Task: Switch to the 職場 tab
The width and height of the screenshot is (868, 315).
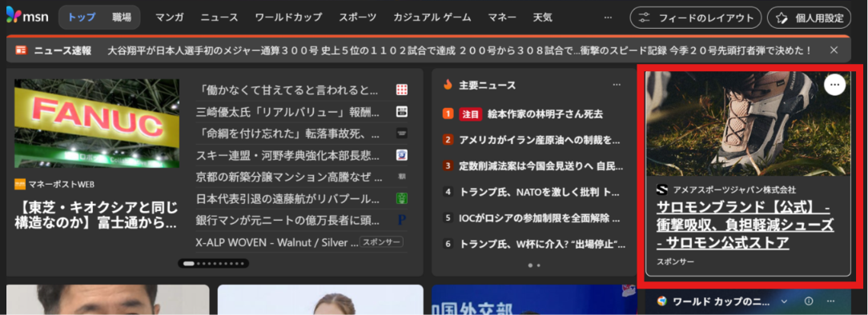Action: click(x=121, y=17)
